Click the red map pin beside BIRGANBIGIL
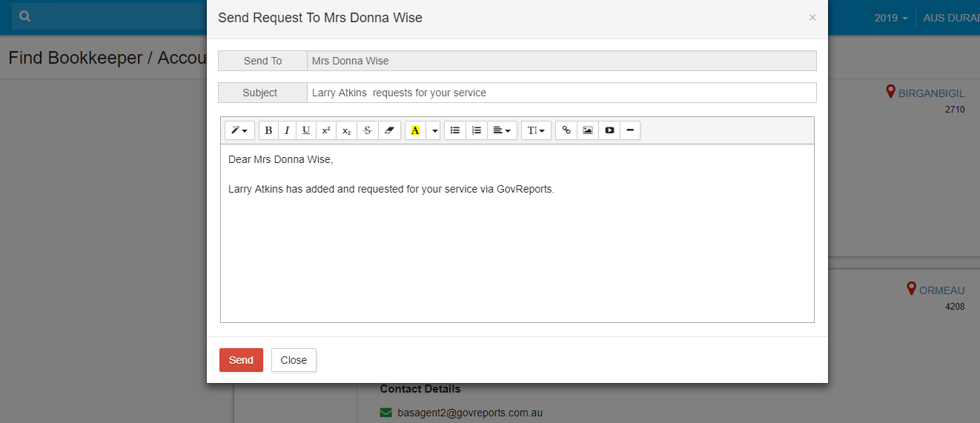The width and height of the screenshot is (980, 423). click(x=891, y=92)
